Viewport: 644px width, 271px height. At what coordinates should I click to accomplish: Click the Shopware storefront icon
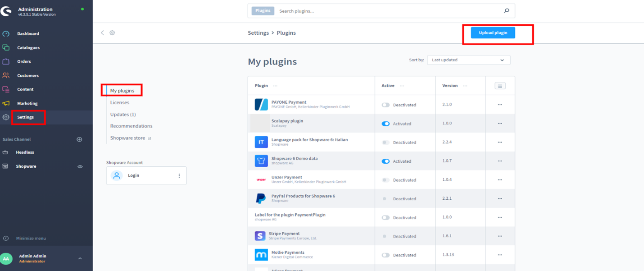[x=5, y=166]
